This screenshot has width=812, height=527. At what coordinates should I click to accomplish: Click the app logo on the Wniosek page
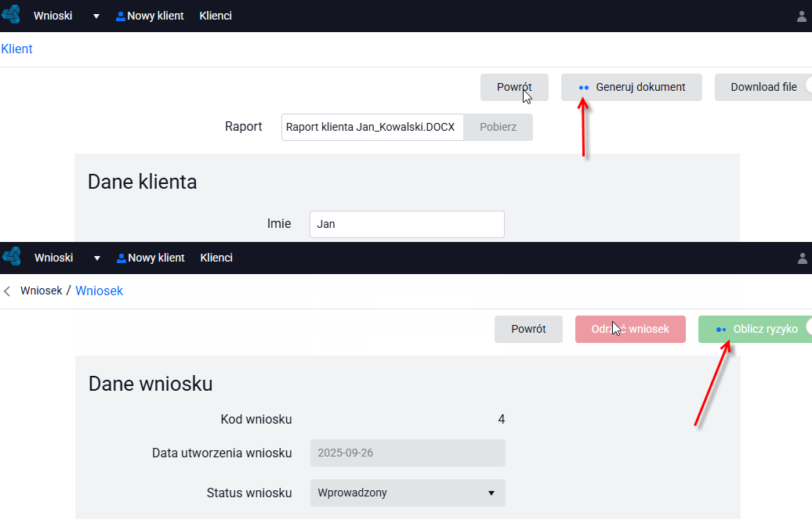click(12, 256)
